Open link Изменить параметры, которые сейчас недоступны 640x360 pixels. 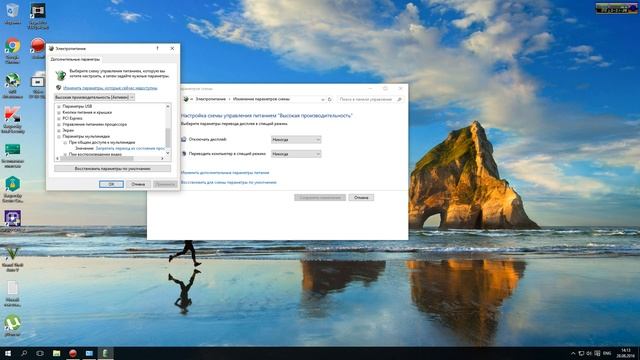[110, 88]
